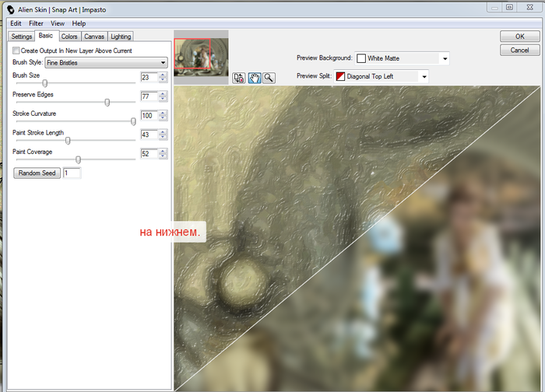Decrease Stroke Curvature with down spinner
The height and width of the screenshot is (392, 545).
[163, 117]
